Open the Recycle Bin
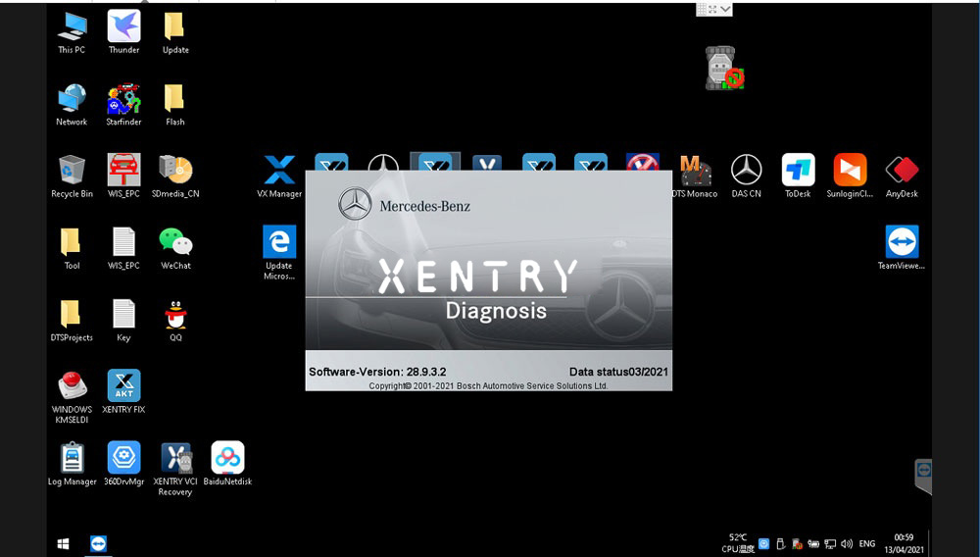The height and width of the screenshot is (557, 980). tap(72, 177)
